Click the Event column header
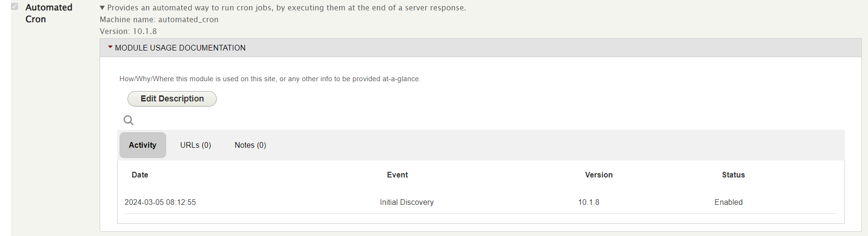This screenshot has height=236, width=868. (x=397, y=175)
